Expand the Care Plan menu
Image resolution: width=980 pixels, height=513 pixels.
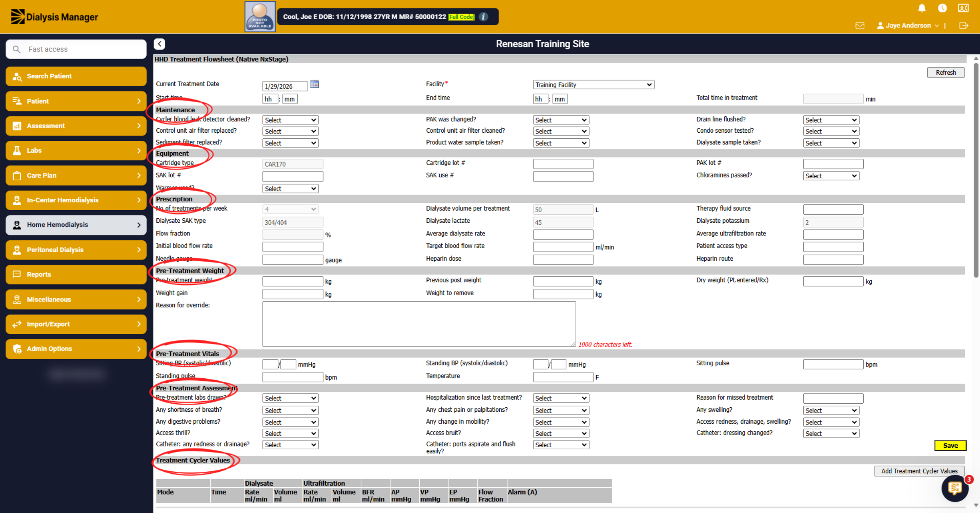(76, 175)
